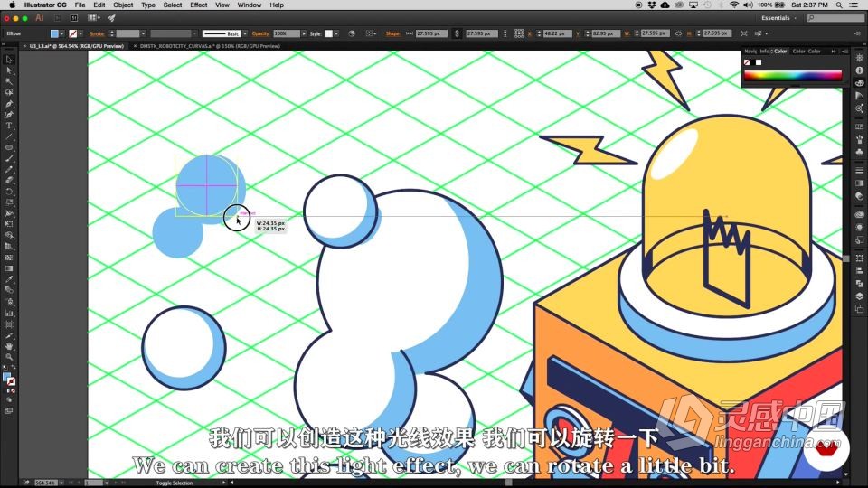Click the None swatch in the Color panel
Screen dimensions: 868x488
748,62
